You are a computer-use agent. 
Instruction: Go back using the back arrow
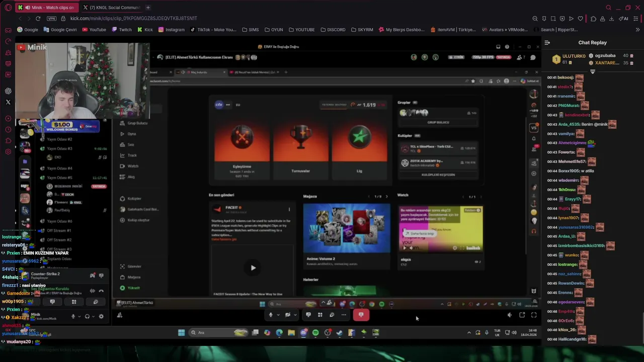(20, 19)
